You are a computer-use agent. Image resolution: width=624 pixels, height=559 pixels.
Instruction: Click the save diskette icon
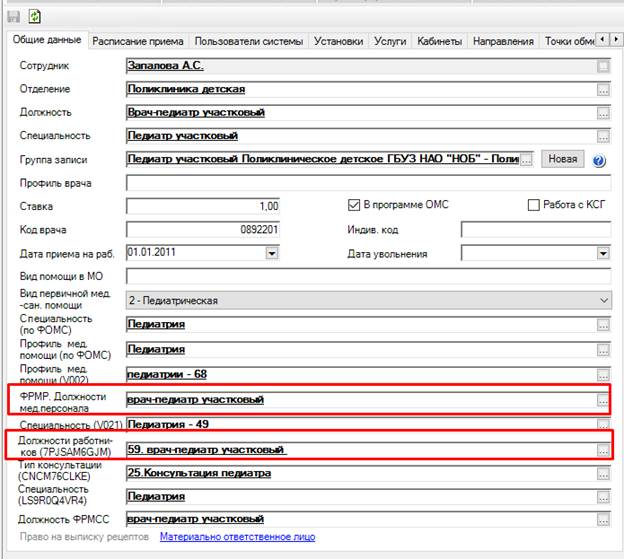pyautogui.click(x=14, y=17)
